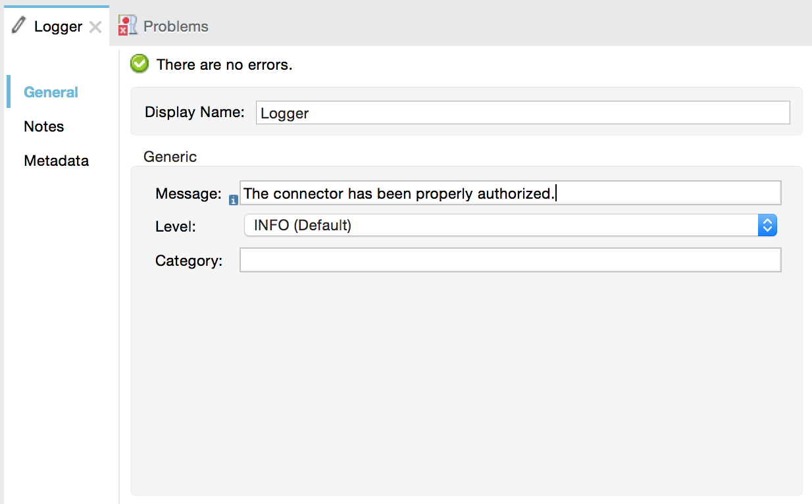This screenshot has height=504, width=812.
Task: Open the Metadata section in the sidebar
Action: (57, 161)
